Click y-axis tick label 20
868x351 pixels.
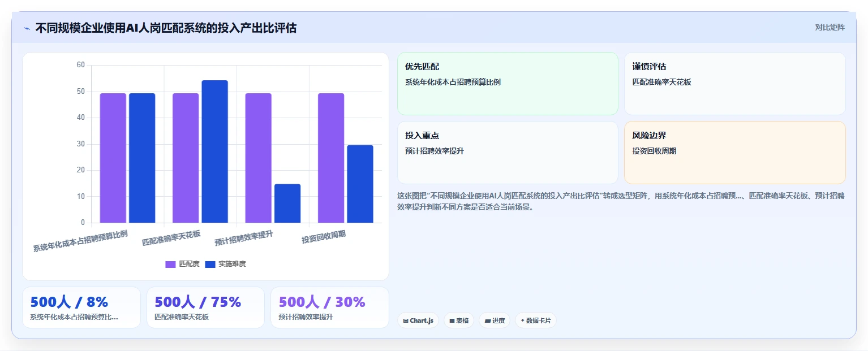click(x=80, y=170)
